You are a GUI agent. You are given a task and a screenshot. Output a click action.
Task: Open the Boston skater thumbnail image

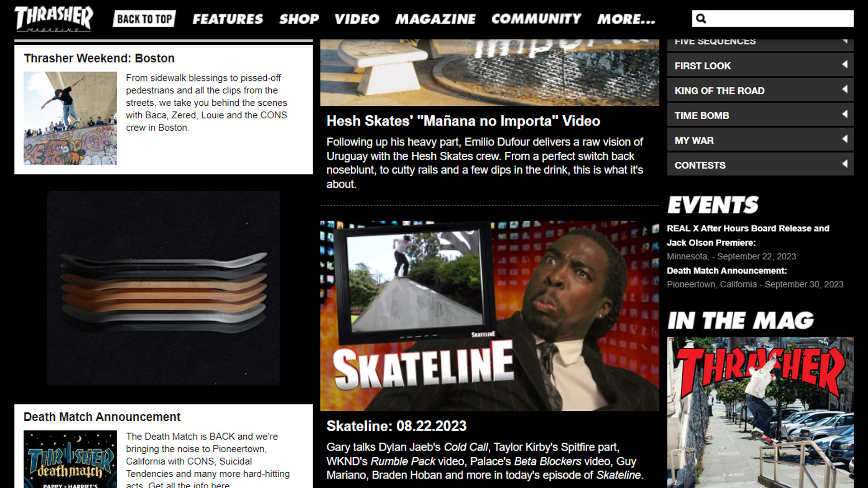pyautogui.click(x=70, y=118)
